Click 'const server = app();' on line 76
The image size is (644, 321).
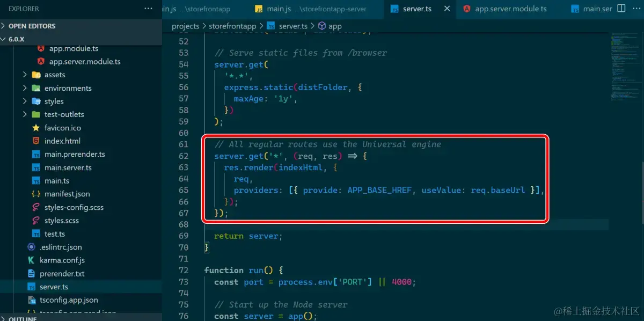click(266, 316)
